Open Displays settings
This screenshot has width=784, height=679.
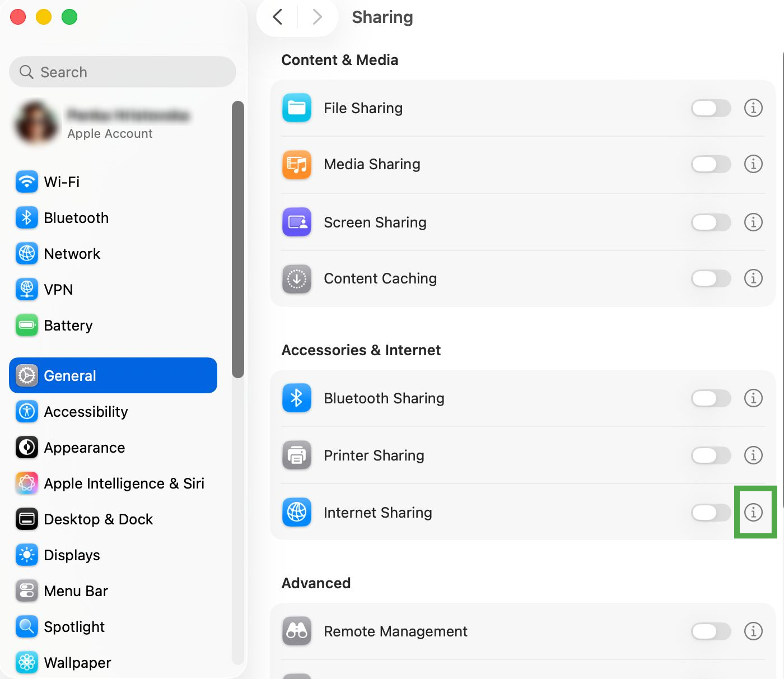pos(113,555)
